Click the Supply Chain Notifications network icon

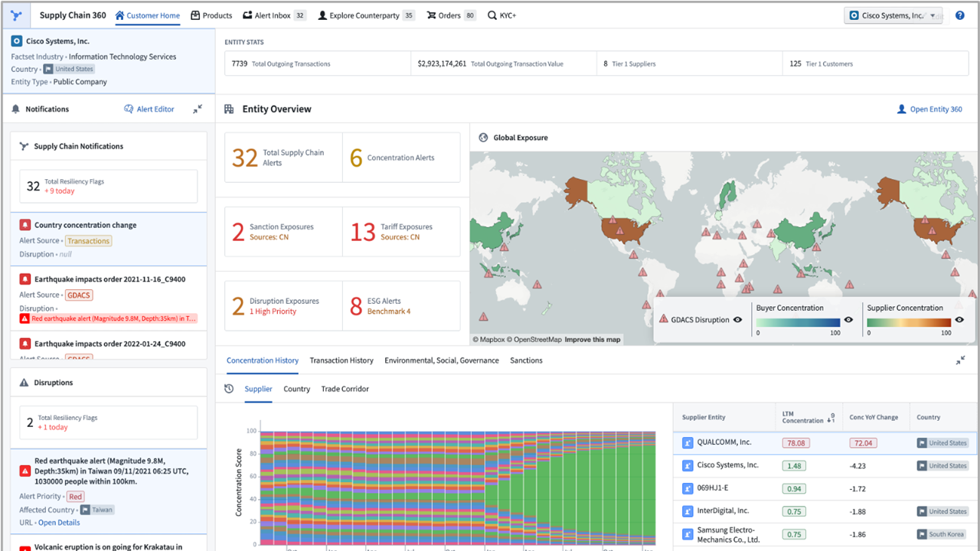(24, 146)
